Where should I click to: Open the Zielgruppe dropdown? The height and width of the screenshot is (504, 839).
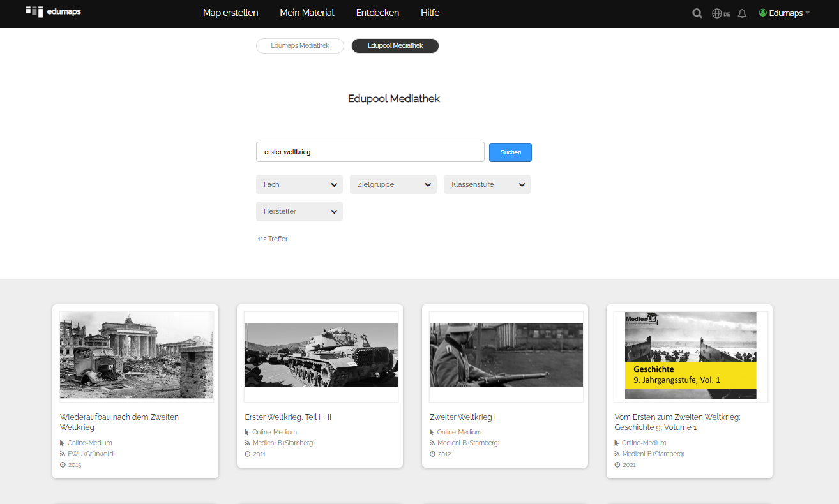point(393,184)
